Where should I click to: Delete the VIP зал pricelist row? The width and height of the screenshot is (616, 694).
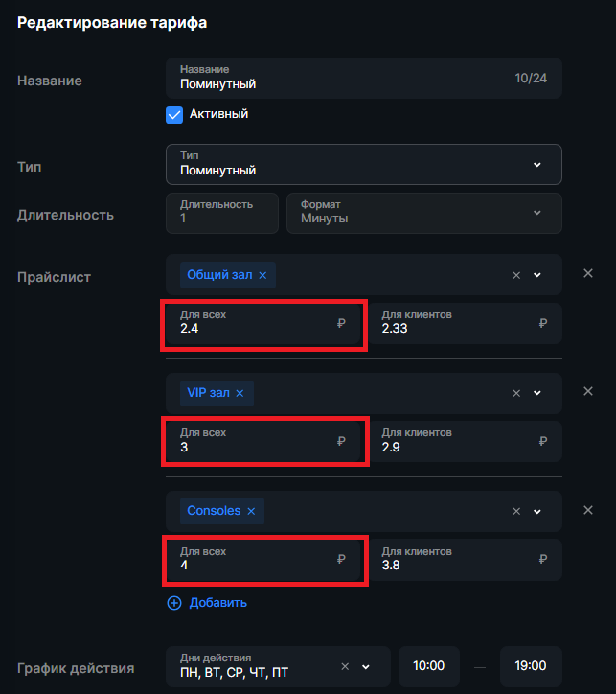tap(587, 391)
